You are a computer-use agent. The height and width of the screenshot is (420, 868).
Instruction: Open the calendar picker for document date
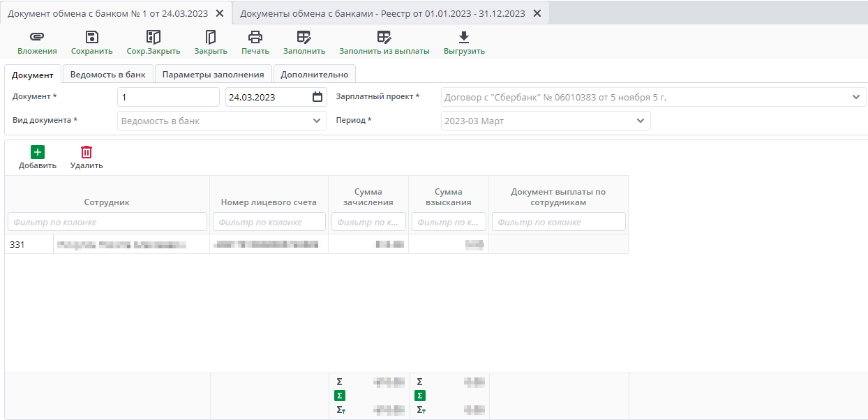(x=317, y=97)
